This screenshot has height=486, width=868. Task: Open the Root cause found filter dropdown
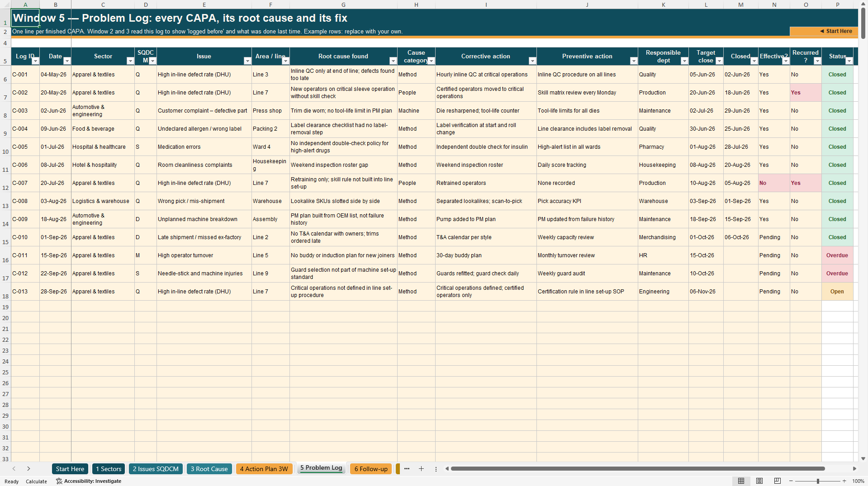coord(393,61)
